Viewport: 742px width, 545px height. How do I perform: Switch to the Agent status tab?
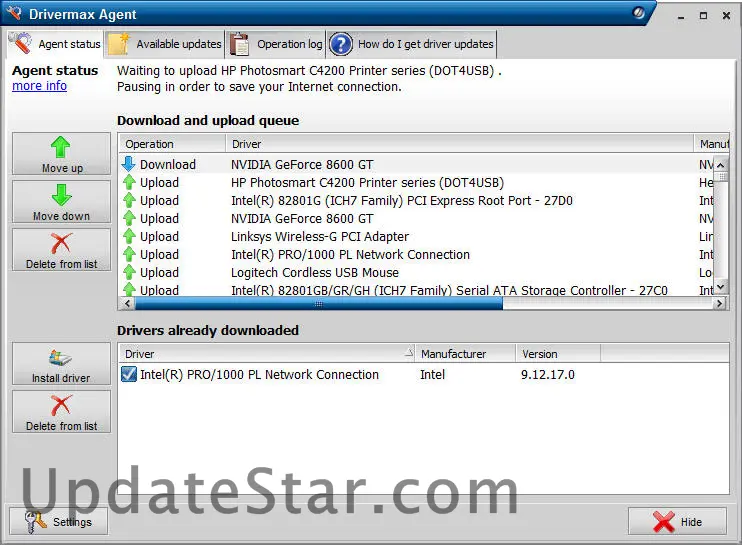(55, 44)
